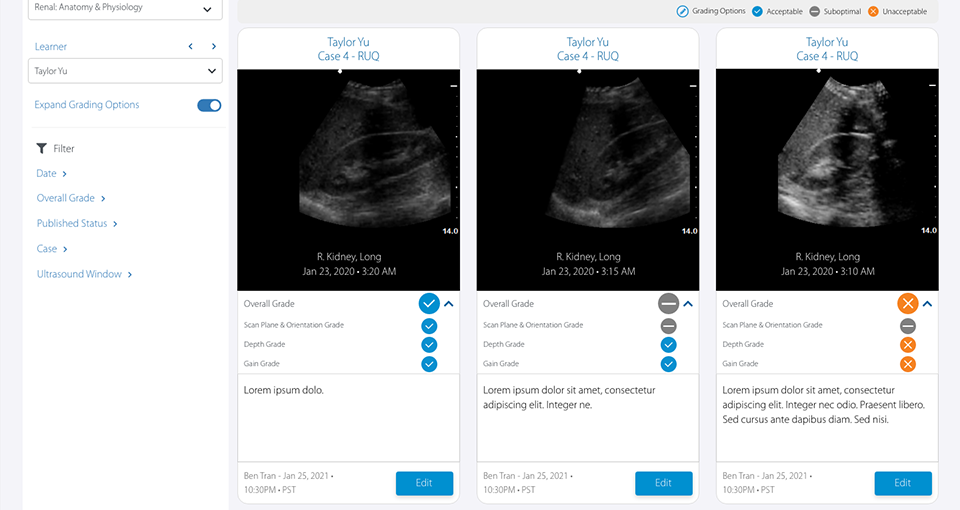Click Overall Grade suboptimal icon on 3:15 AM card
960x510 pixels.
coord(669,303)
